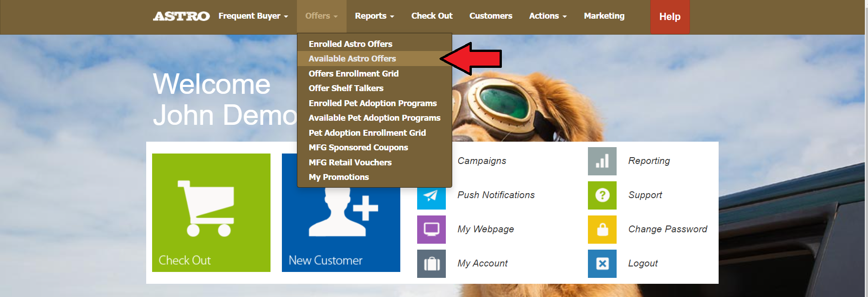Click the red Help button
The width and height of the screenshot is (868, 297).
coord(669,17)
